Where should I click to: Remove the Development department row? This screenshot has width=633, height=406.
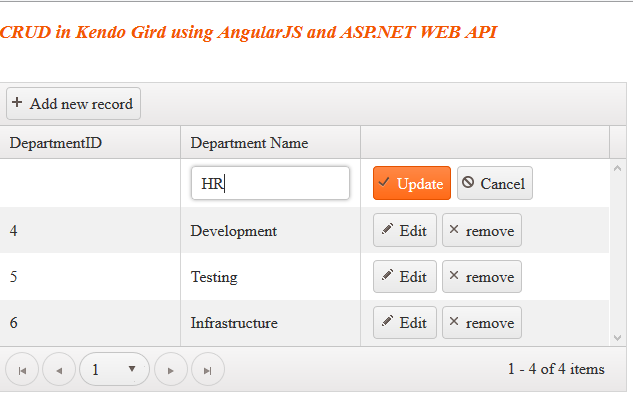point(481,231)
